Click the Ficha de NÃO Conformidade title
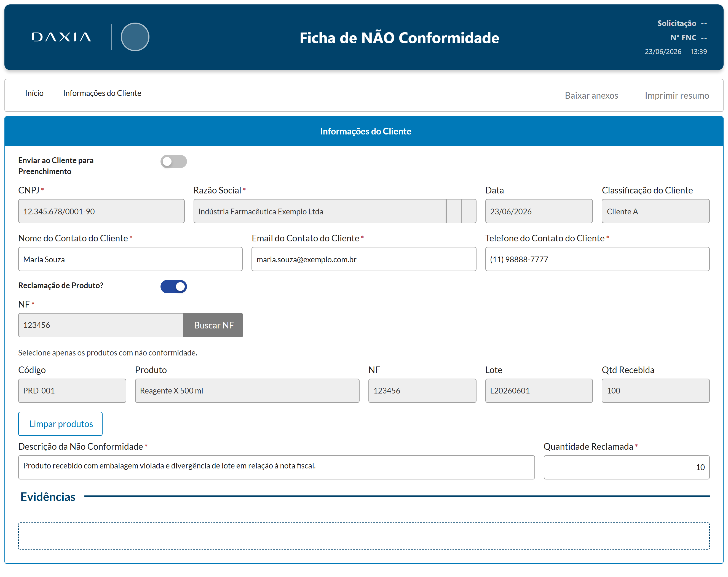This screenshot has height=577, width=728. tap(399, 37)
